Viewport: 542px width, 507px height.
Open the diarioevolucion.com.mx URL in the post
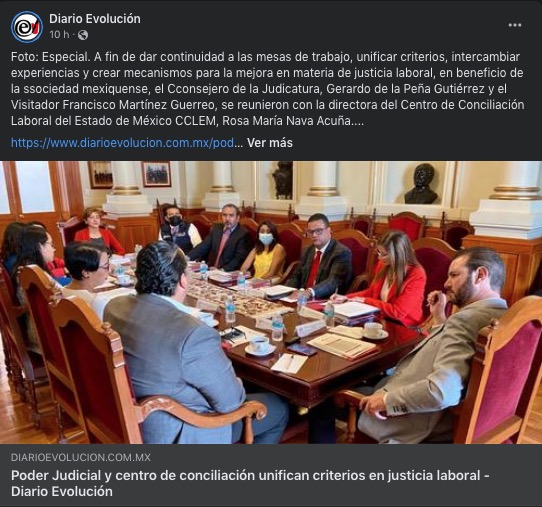click(122, 143)
